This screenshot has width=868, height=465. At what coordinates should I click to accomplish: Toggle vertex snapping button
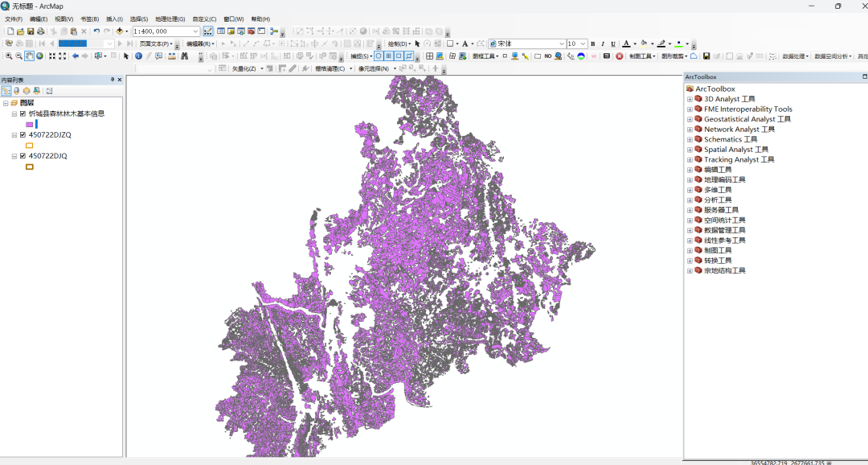[399, 56]
